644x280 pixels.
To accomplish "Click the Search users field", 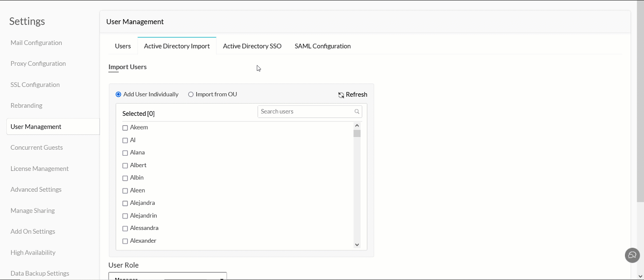I will pos(306,112).
